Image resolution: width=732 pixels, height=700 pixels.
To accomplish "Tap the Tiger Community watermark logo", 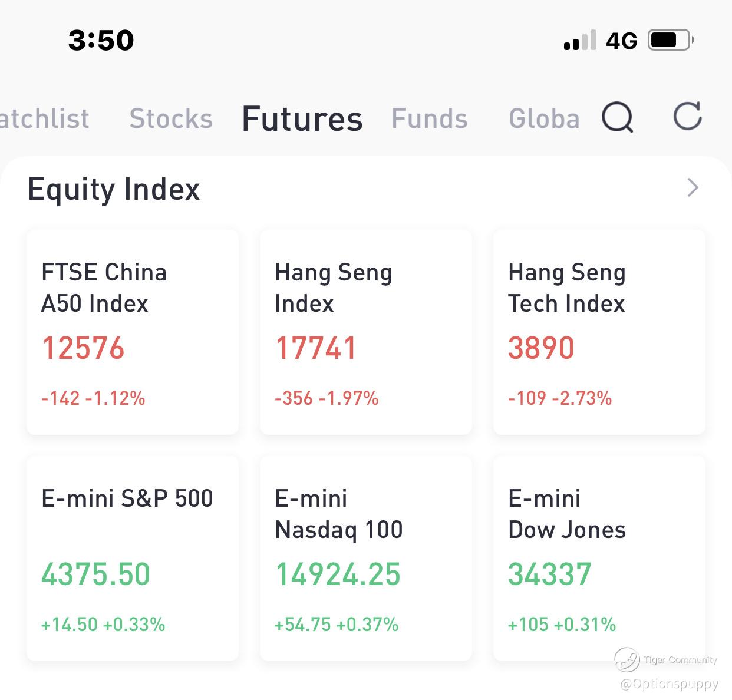I will (627, 659).
